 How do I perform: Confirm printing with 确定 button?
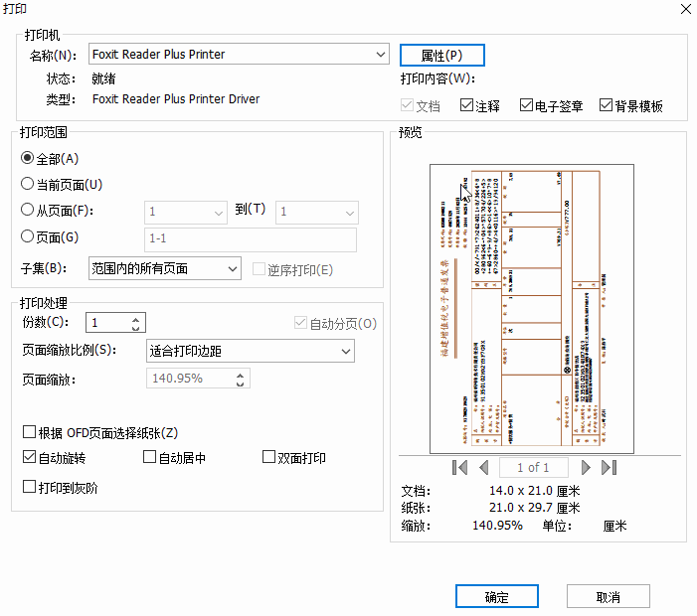point(496,596)
